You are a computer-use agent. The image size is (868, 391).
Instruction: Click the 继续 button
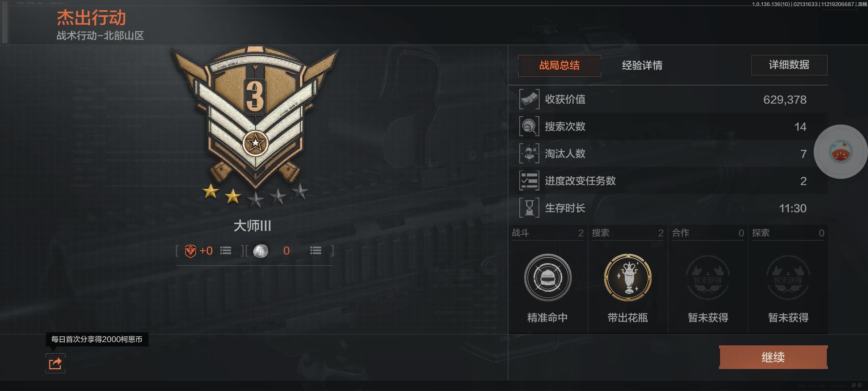[x=773, y=357]
